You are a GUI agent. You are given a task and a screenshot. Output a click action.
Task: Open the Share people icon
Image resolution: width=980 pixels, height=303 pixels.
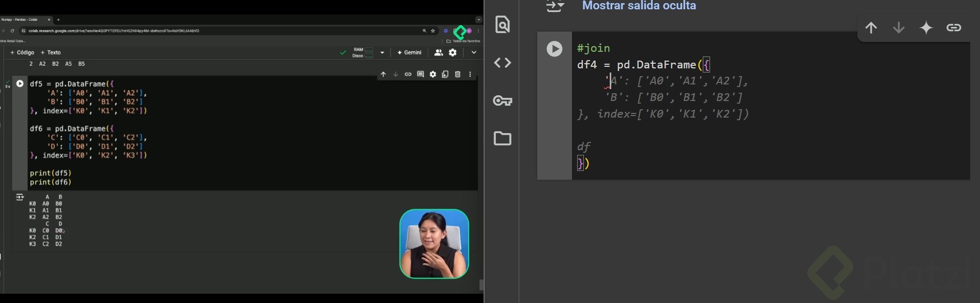[439, 52]
